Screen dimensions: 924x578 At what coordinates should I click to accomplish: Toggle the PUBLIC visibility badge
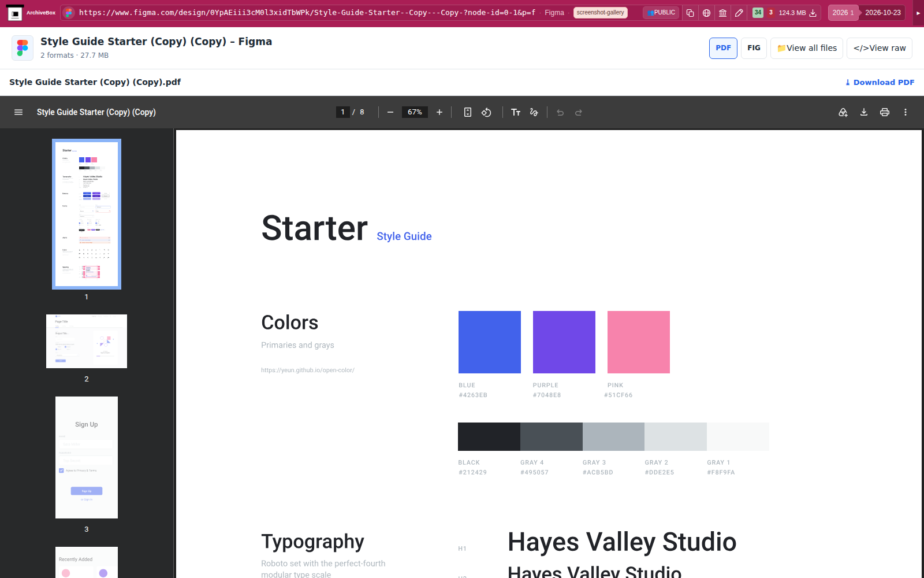coord(661,13)
